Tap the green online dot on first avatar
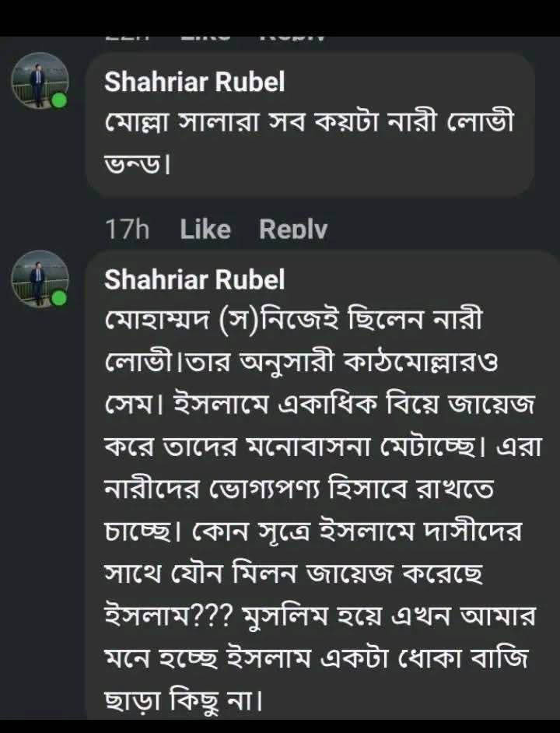Screen dimensions: 560x733 (59, 100)
